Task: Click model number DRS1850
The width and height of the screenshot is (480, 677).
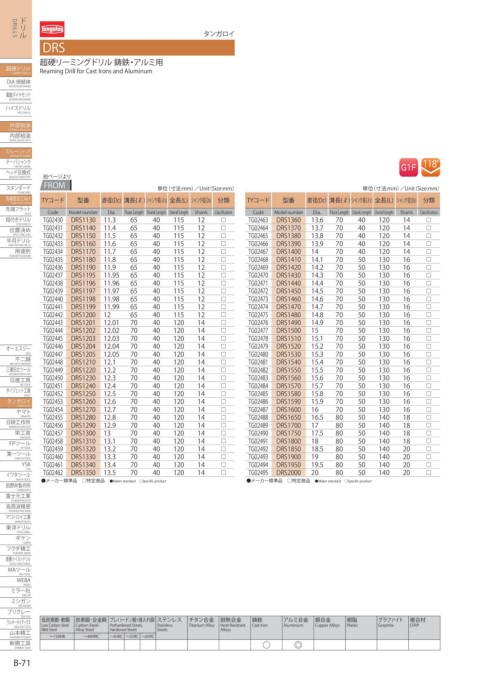Action: click(288, 449)
